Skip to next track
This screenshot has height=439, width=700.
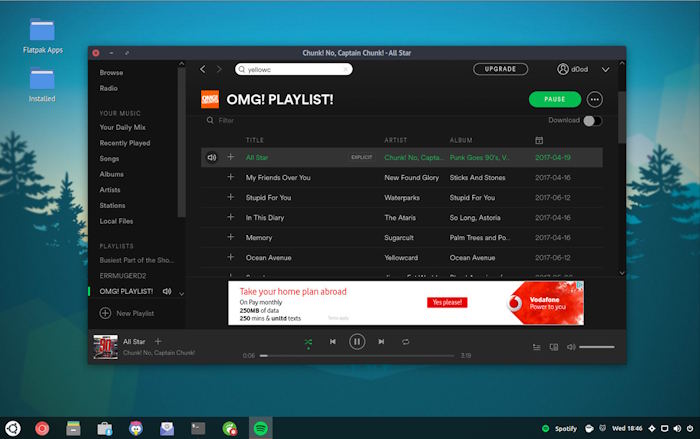(x=381, y=342)
